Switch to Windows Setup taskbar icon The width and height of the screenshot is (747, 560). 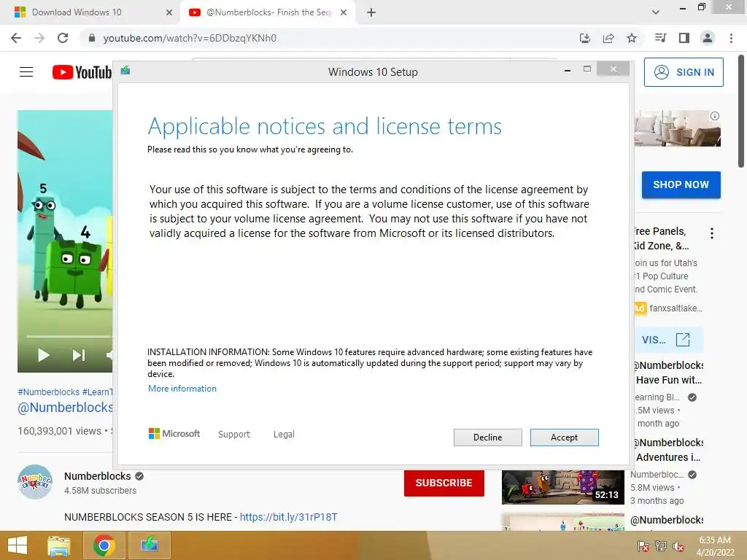[150, 545]
